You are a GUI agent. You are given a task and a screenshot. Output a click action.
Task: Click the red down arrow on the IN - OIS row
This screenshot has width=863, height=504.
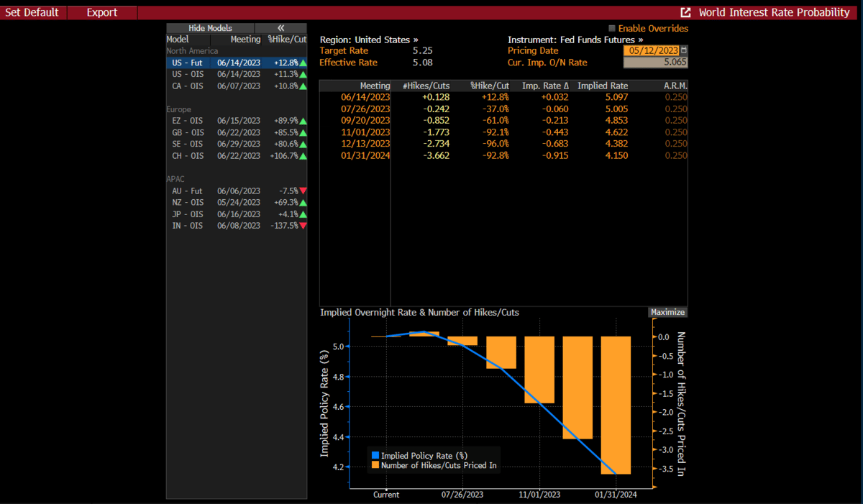303,226
